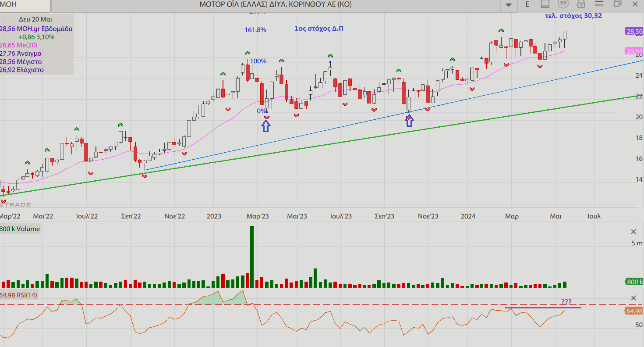Click the '26,92 Ελάχιστο' legend line
644x347 pixels.
click(22, 70)
